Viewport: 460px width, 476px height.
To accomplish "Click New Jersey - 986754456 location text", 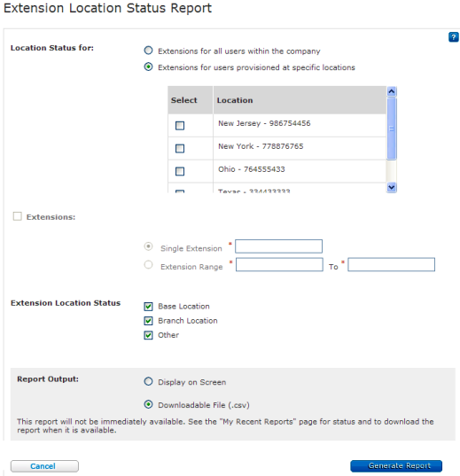I will pyautogui.click(x=264, y=123).
